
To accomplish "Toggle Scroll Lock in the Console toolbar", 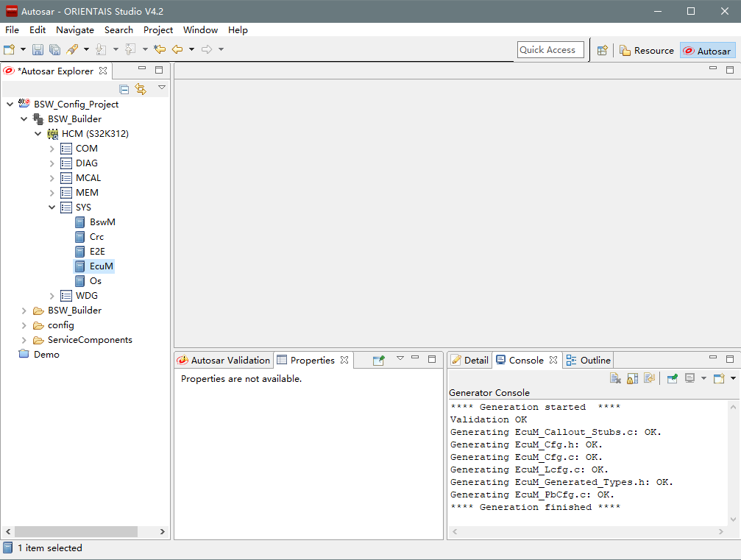I will 632,378.
